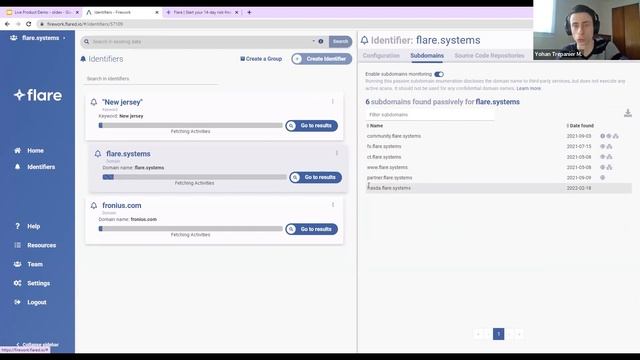Download the subdomains list with the download icon
Image resolution: width=640 pixels, height=360 pixels.
point(628,113)
